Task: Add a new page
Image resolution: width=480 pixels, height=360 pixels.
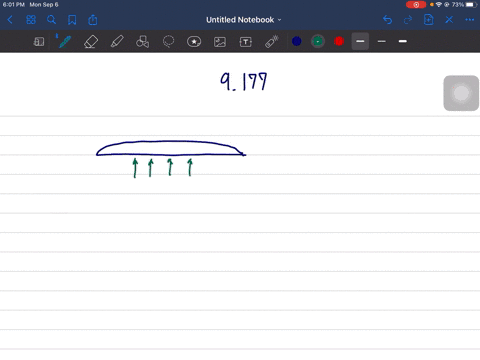Action: click(x=428, y=20)
